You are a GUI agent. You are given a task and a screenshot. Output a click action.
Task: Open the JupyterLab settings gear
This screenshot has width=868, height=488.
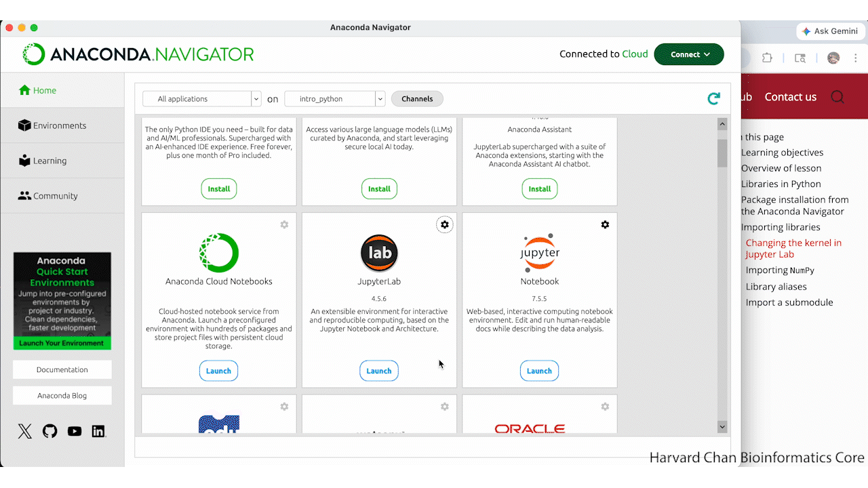tap(444, 224)
